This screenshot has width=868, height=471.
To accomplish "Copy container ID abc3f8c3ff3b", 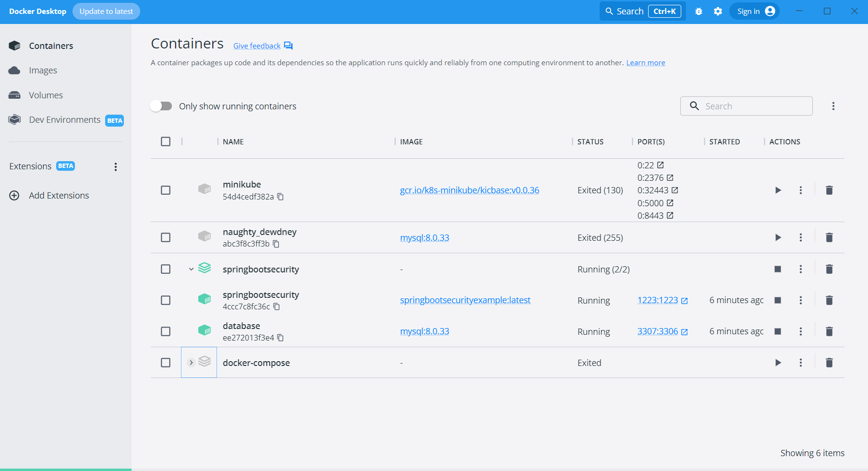I will [x=276, y=244].
